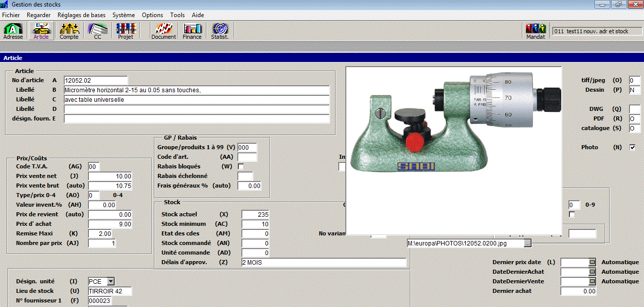644x307 pixels.
Task: Open the Projet module icon
Action: [126, 31]
